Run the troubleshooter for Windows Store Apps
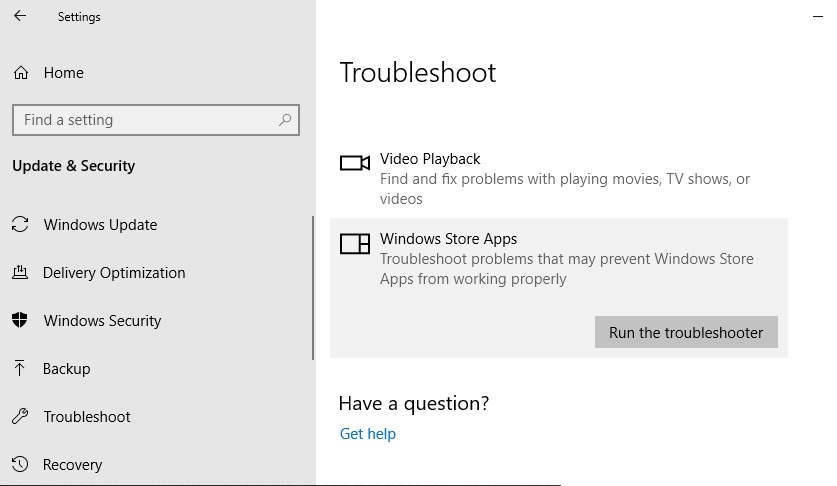The image size is (837, 486). tap(686, 332)
